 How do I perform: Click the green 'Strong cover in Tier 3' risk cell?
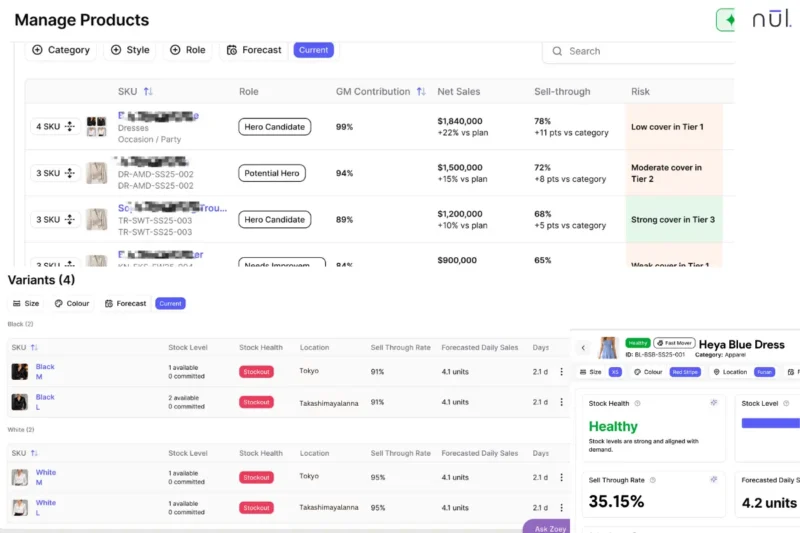pos(673,219)
